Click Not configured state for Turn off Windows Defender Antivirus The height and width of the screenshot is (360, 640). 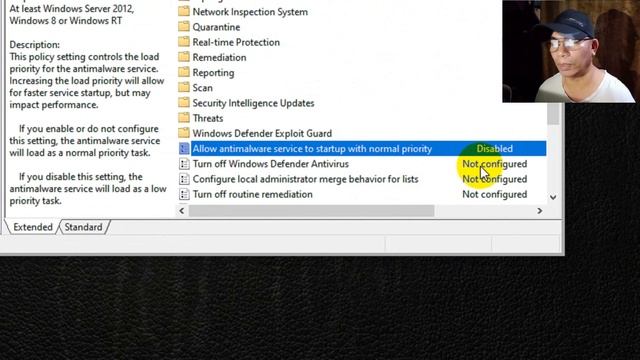pos(495,164)
